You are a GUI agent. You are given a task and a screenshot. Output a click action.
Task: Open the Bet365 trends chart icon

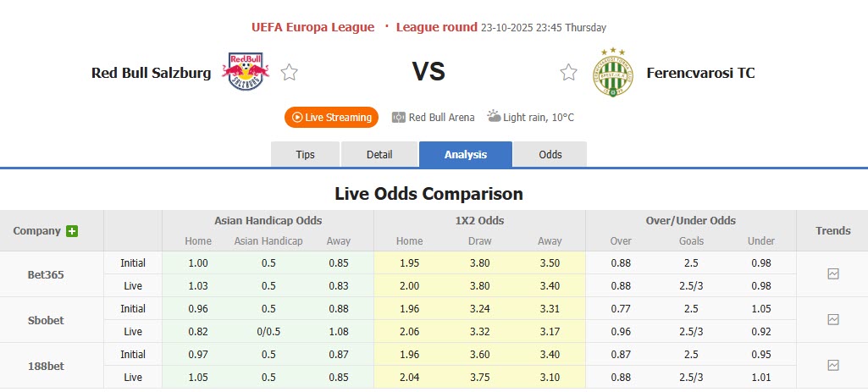click(833, 274)
